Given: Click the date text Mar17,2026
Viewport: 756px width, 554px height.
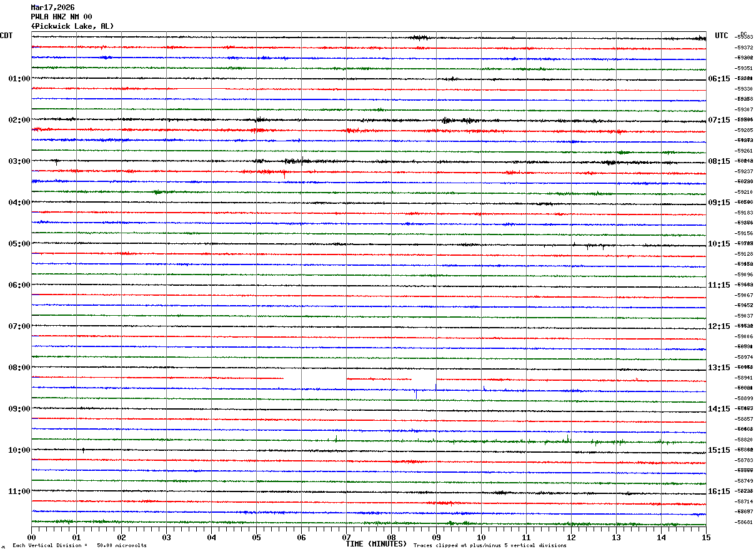Looking at the screenshot, I should click(x=52, y=8).
